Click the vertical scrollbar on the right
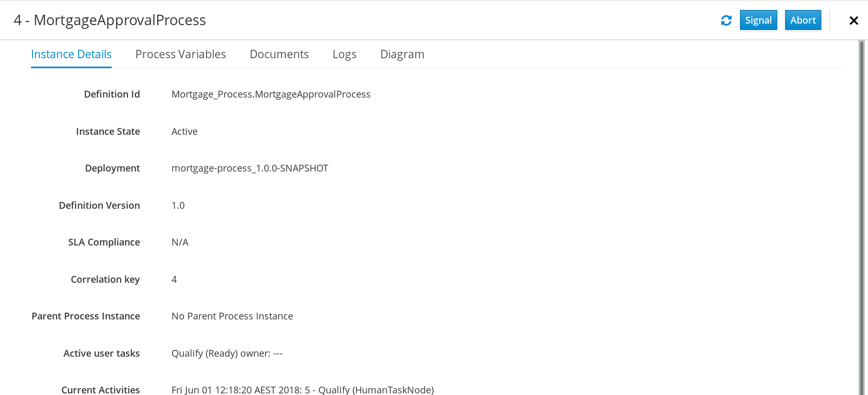The width and height of the screenshot is (868, 395). (861, 217)
